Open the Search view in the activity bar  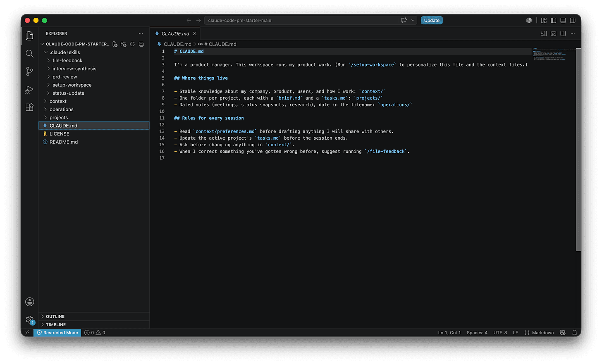pos(29,54)
